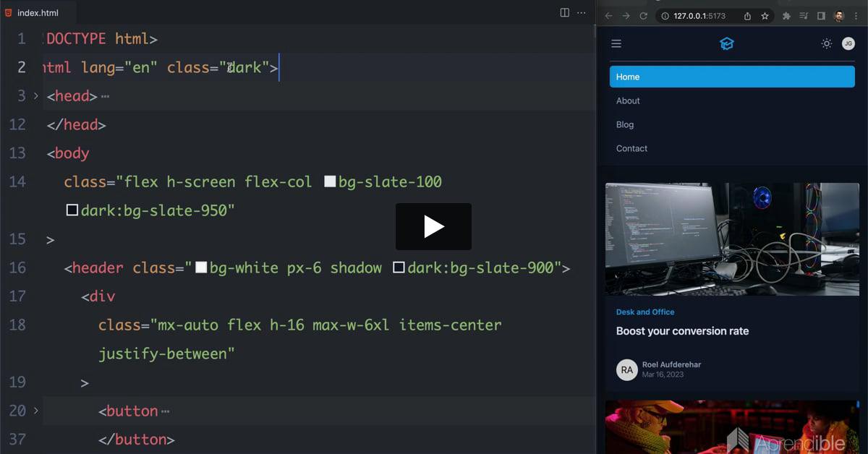Click the DOCTYPE text on line 1
Viewport: 868px width, 454px height.
[76, 38]
